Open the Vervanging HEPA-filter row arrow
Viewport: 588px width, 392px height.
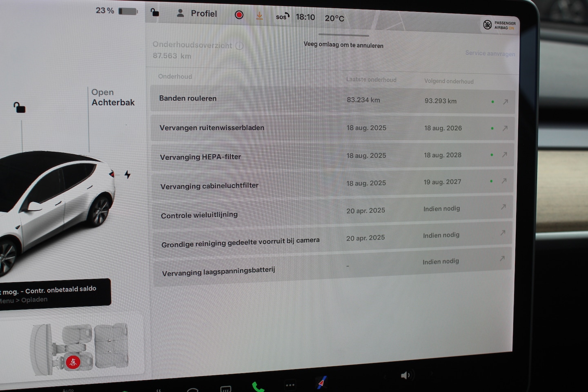point(505,155)
